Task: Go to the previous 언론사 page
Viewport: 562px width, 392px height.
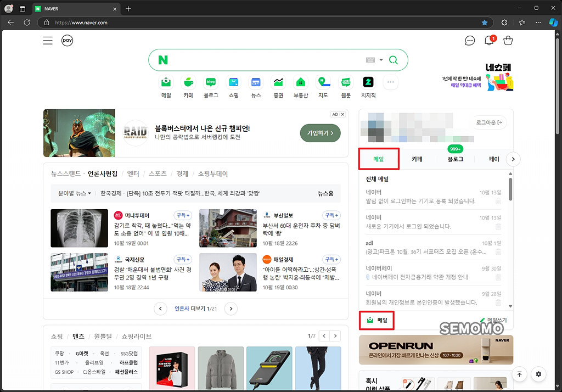Action: point(160,309)
